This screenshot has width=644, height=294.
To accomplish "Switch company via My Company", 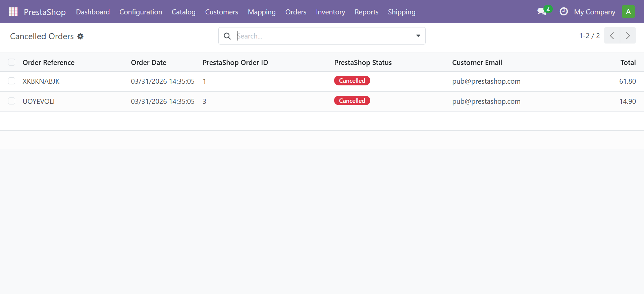I will pos(594,12).
